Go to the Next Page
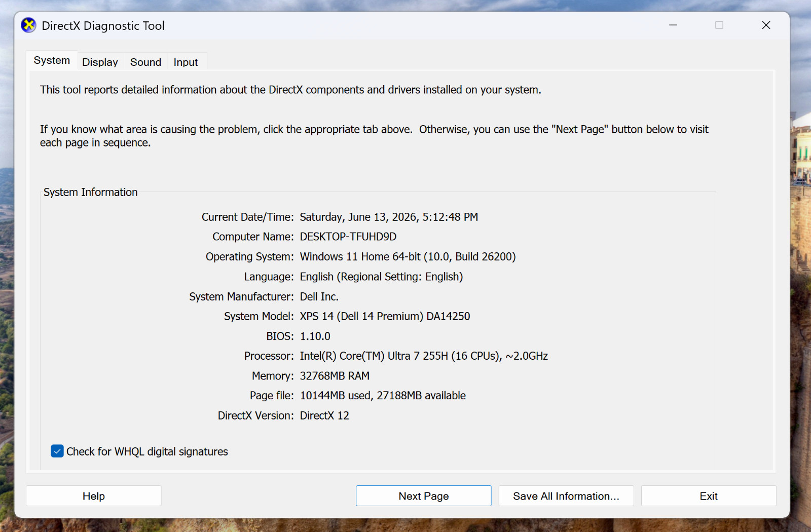 click(x=424, y=496)
